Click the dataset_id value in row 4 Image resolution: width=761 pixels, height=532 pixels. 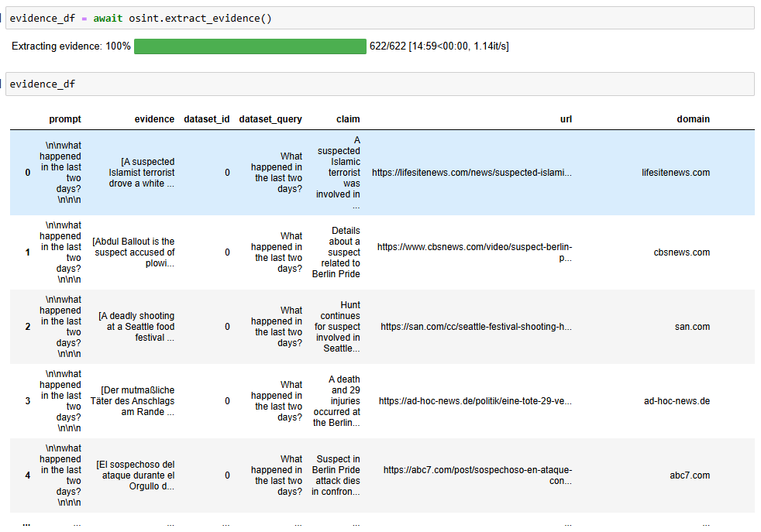(227, 475)
